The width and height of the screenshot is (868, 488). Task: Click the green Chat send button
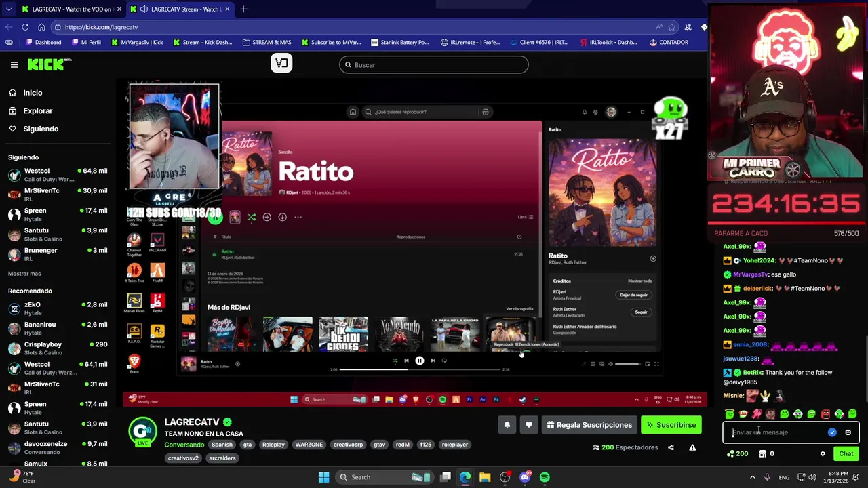(x=846, y=454)
